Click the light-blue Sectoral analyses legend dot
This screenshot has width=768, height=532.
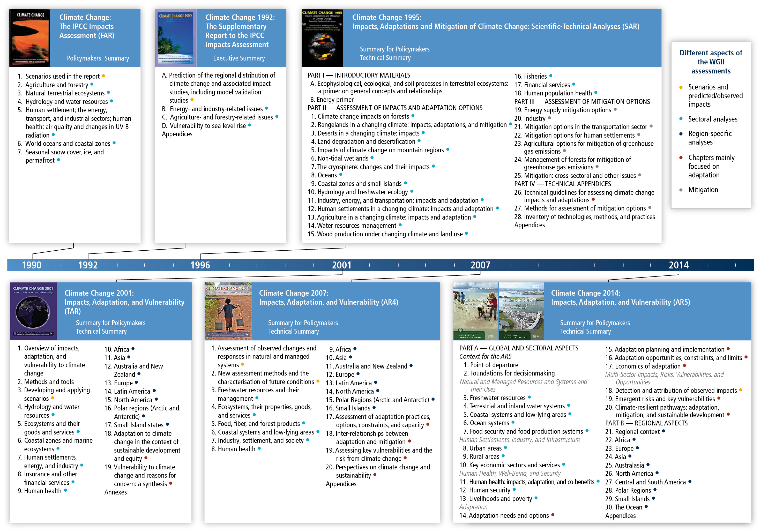[x=681, y=119]
